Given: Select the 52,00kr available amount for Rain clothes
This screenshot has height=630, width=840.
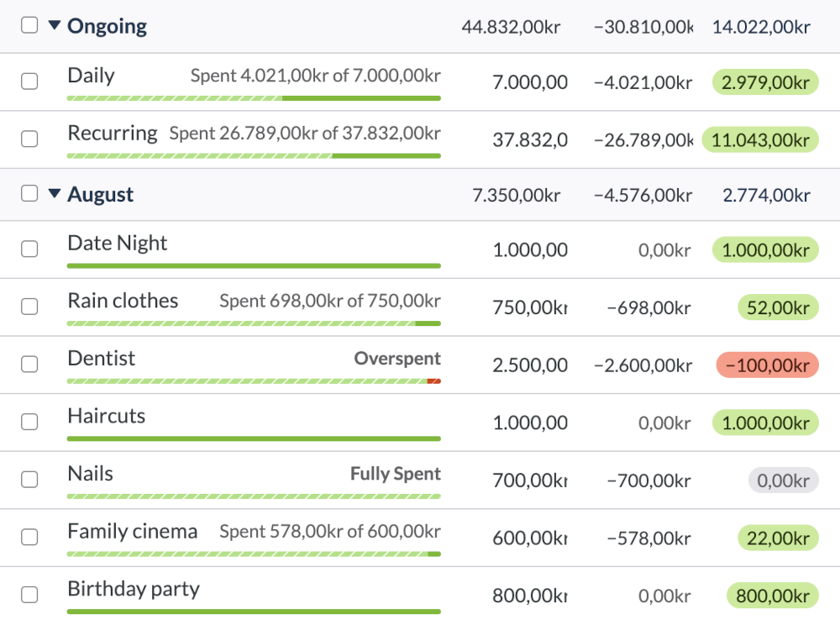Looking at the screenshot, I should pyautogui.click(x=778, y=307).
